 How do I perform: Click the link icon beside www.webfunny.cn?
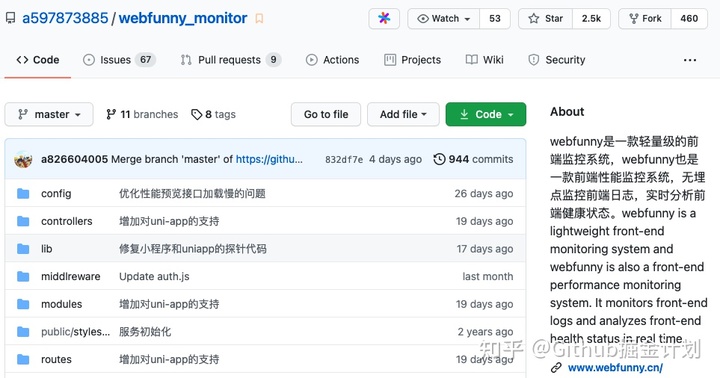tap(556, 367)
